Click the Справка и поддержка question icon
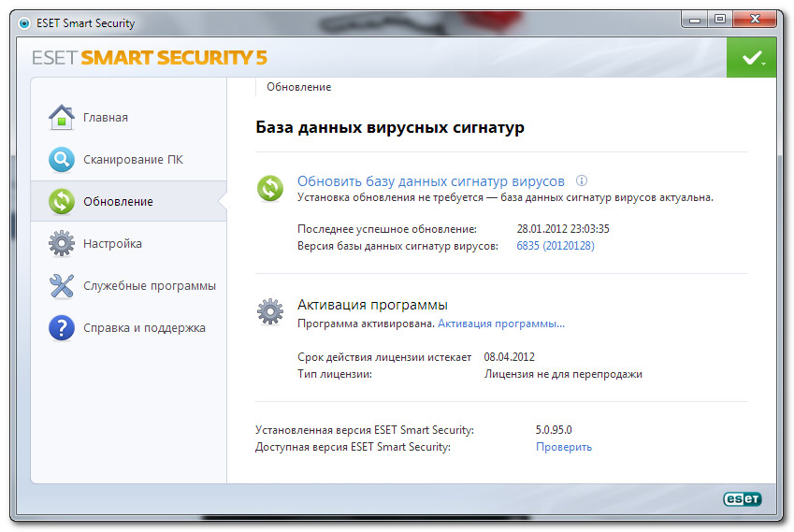Viewport: 794px width, 532px height. click(62, 328)
